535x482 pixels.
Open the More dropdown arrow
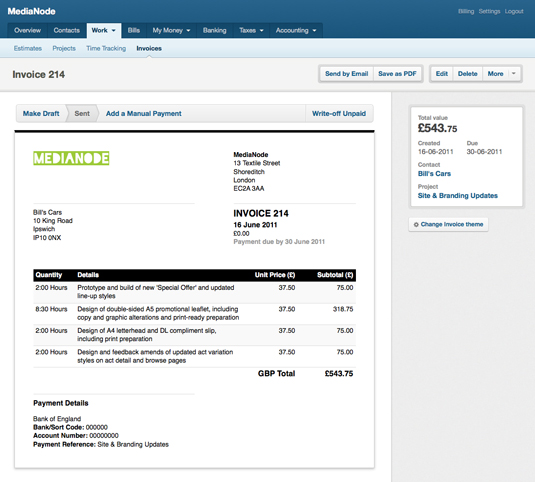(514, 74)
